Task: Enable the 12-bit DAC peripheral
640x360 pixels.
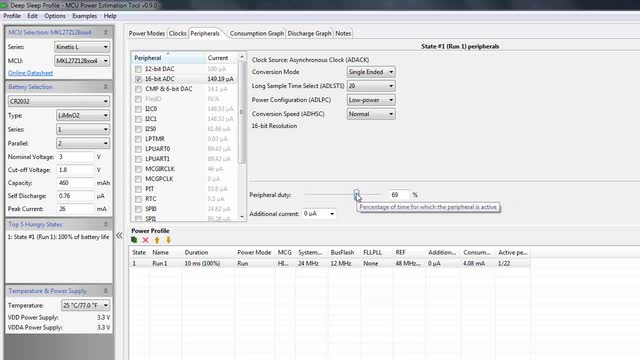Action: point(138,69)
